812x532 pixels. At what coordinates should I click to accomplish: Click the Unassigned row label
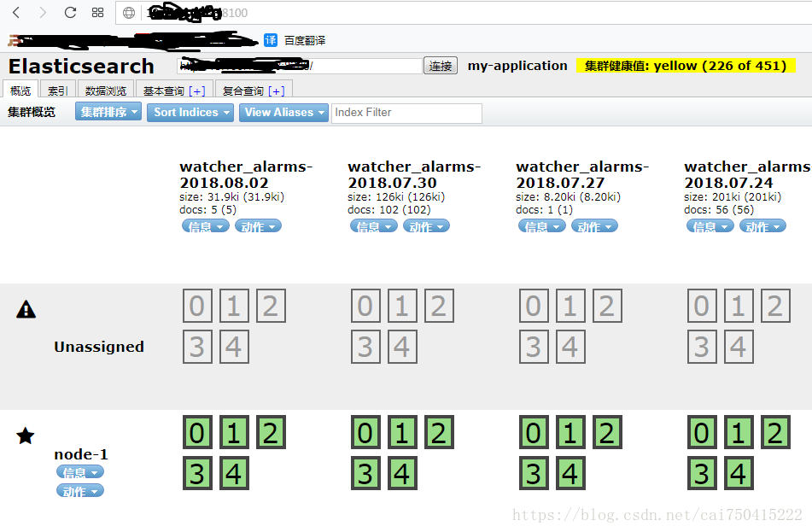pos(99,347)
